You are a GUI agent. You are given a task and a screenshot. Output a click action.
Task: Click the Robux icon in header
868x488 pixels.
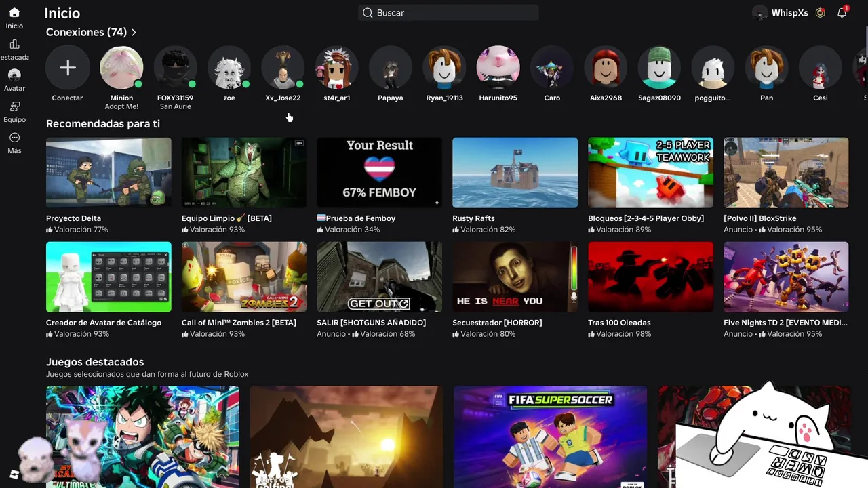click(821, 13)
